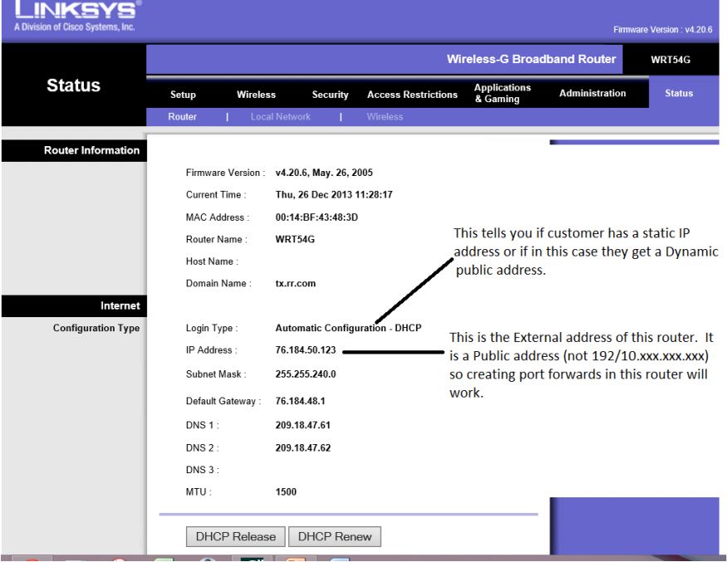Click the Configuration Type label
Image resolution: width=728 pixels, height=562 pixels.
pyautogui.click(x=96, y=328)
